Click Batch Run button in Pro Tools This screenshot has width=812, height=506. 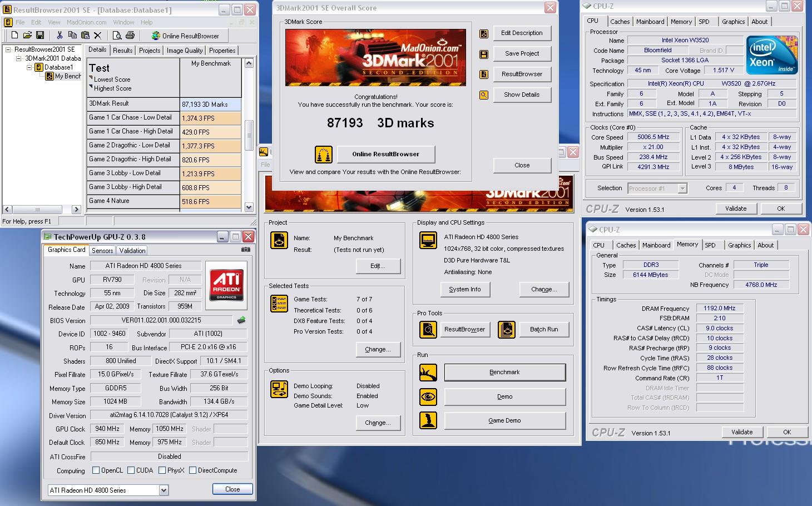[x=543, y=330]
